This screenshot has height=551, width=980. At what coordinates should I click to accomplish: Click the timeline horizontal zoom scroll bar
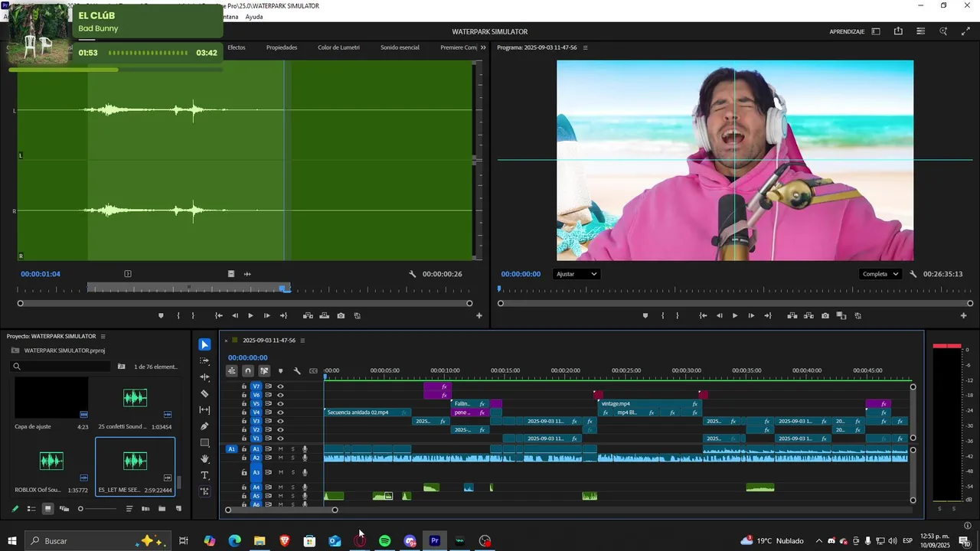pyautogui.click(x=281, y=510)
